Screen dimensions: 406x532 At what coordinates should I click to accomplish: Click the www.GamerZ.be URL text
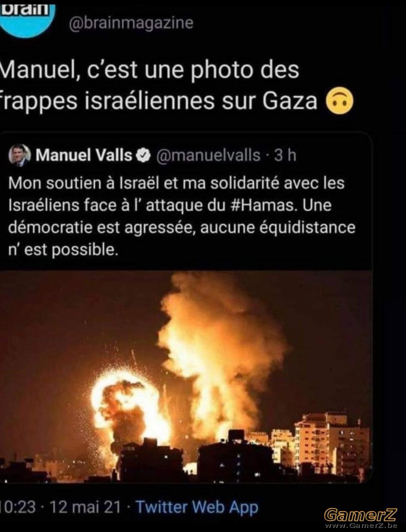(360, 525)
